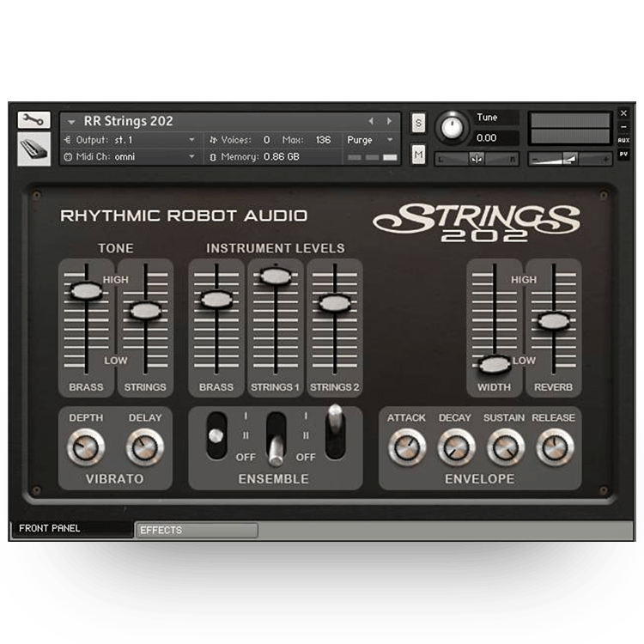Screen dimensions: 644x644
Task: Click the Strings 1 level fader
Action: (x=276, y=276)
